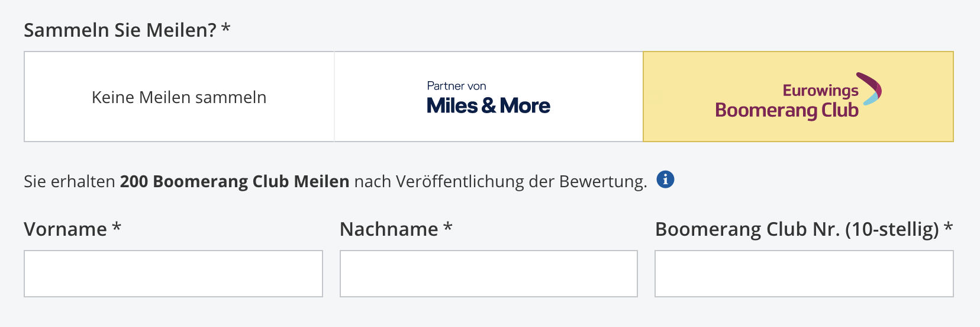Click the "nach Veröffentlichung der Bewertung" text
The height and width of the screenshot is (327, 980).
click(x=500, y=181)
